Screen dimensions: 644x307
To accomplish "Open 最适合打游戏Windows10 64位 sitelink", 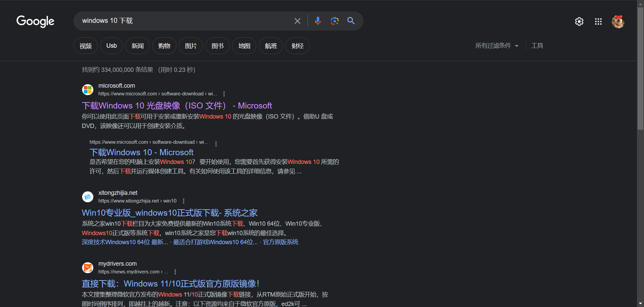I will pyautogui.click(x=215, y=242).
